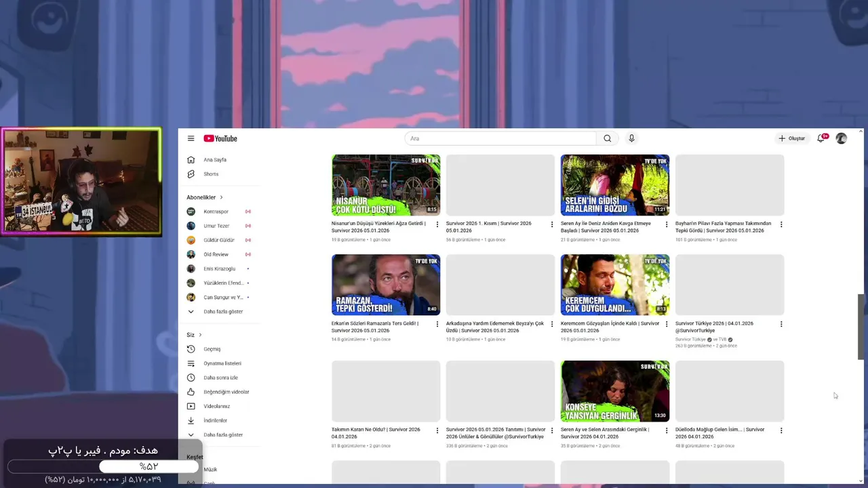Screen dimensions: 868x488
Task: Open video title Survivor 2026 1. Kısım
Action: tap(489, 227)
